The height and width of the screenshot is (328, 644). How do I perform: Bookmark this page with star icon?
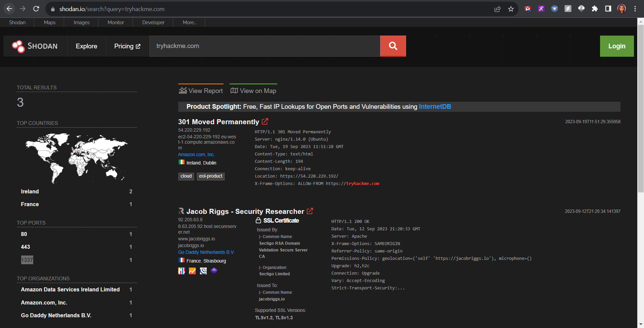(511, 9)
